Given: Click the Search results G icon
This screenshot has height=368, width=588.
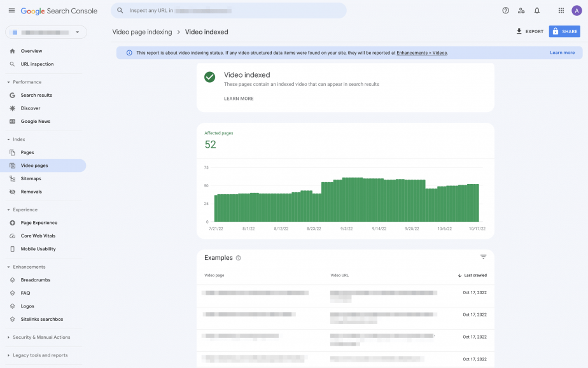Looking at the screenshot, I should click(x=12, y=96).
